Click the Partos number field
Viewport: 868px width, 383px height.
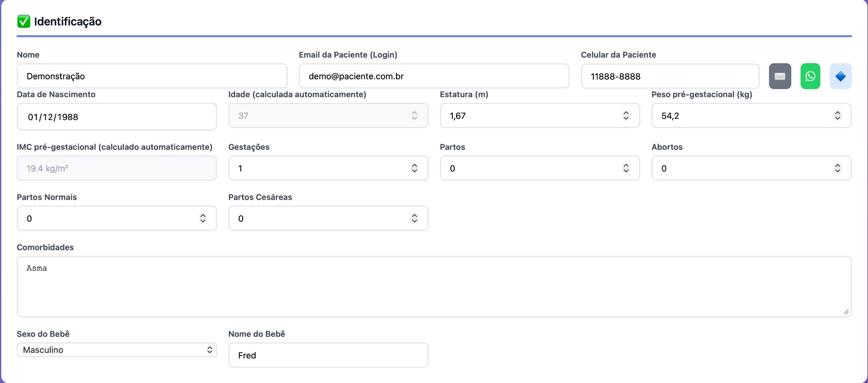pos(540,168)
